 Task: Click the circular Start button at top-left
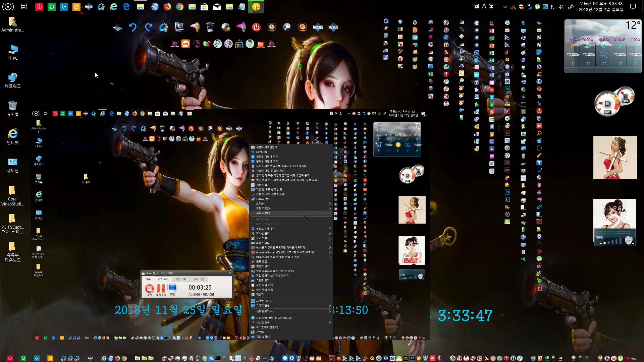(8, 7)
